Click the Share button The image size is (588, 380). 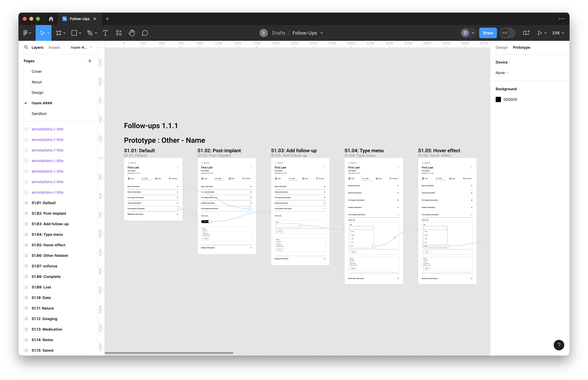pyautogui.click(x=488, y=33)
